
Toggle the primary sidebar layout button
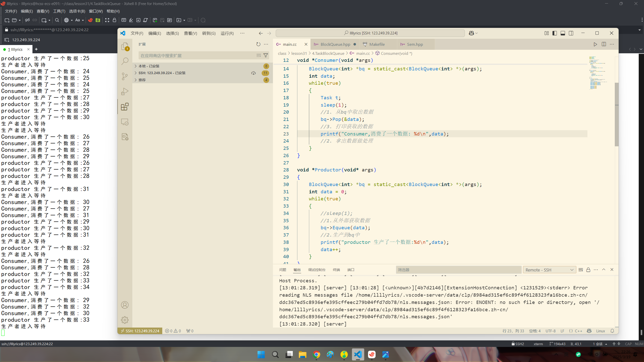555,33
